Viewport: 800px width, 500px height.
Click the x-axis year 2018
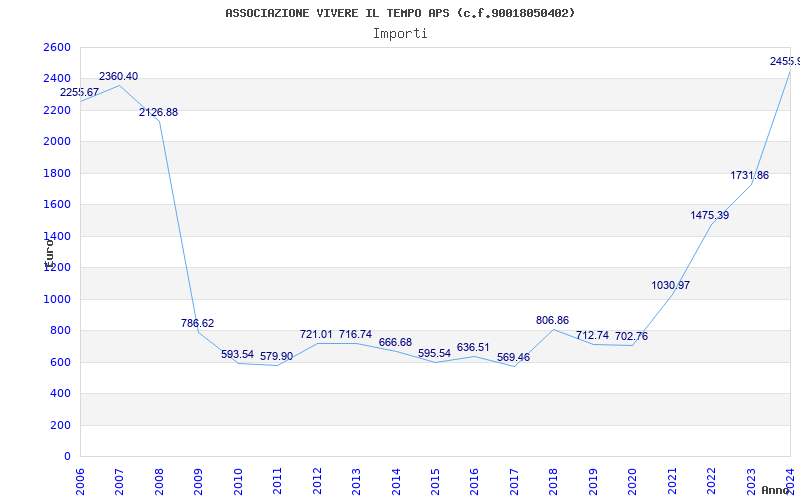pyautogui.click(x=554, y=482)
